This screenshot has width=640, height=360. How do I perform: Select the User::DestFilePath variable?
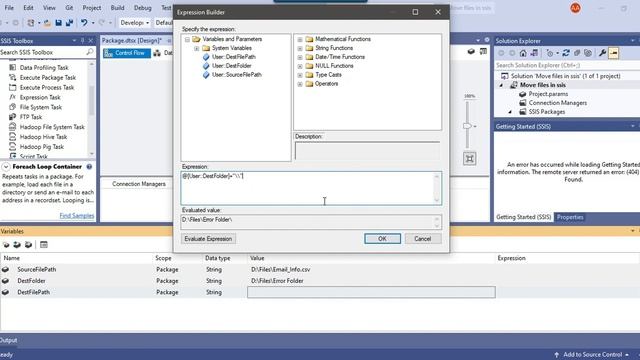pyautogui.click(x=234, y=57)
